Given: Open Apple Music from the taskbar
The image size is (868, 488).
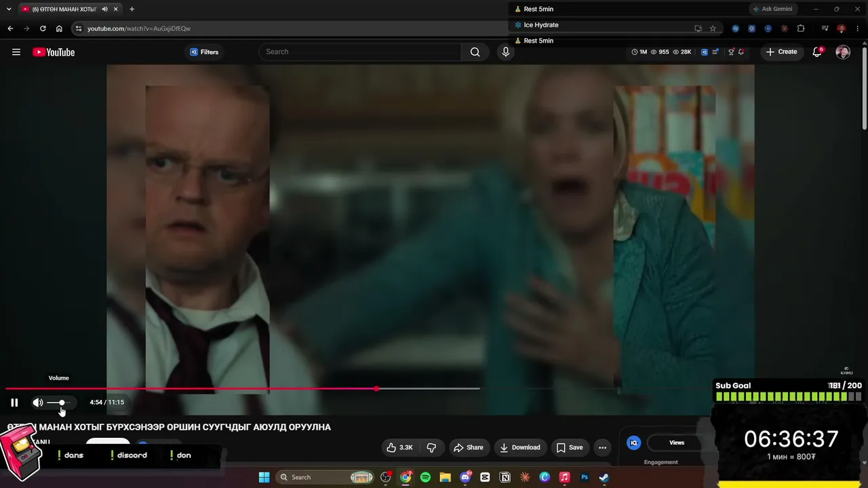Looking at the screenshot, I should point(564,477).
